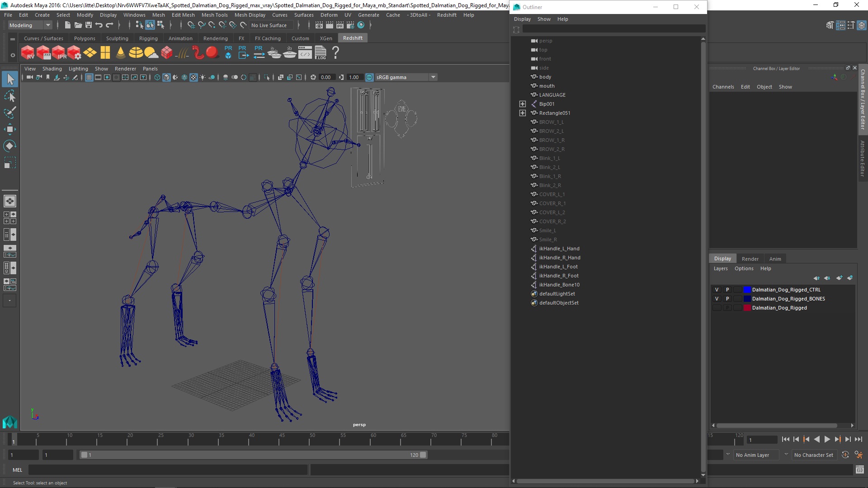Click the Undo arrow icon

99,25
